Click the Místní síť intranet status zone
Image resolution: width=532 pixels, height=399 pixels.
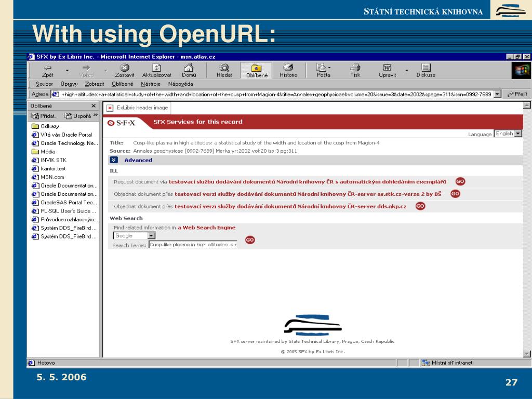click(x=447, y=363)
